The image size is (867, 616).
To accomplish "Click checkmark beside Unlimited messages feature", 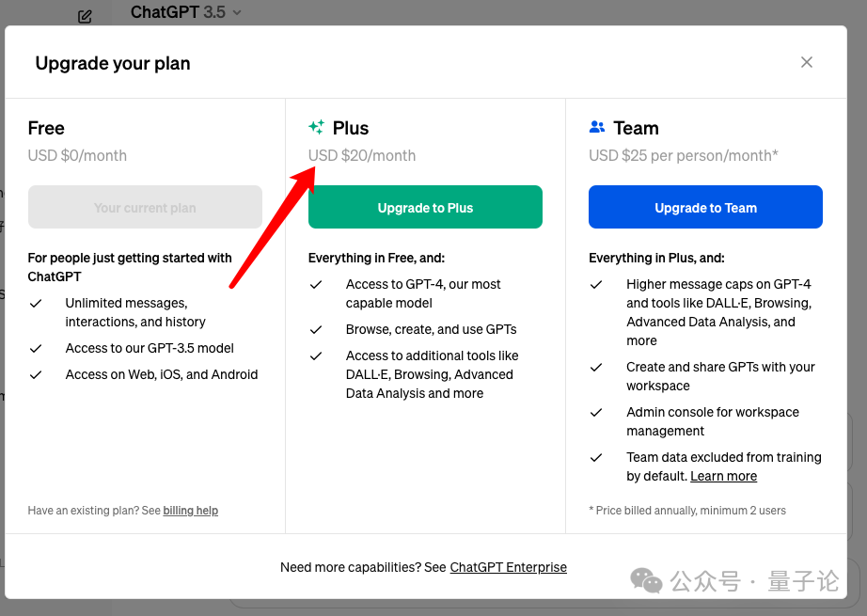I will point(36,304).
